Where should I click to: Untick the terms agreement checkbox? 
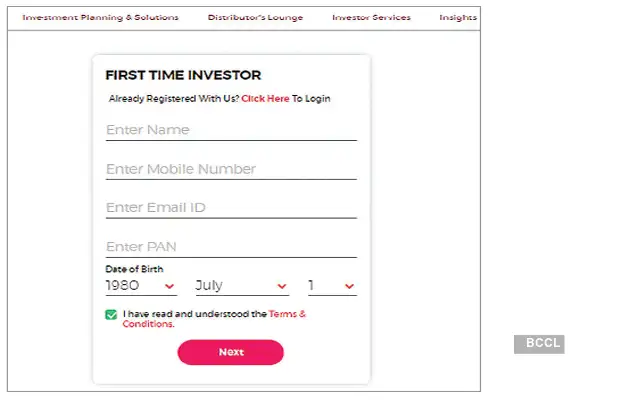pyautogui.click(x=111, y=315)
